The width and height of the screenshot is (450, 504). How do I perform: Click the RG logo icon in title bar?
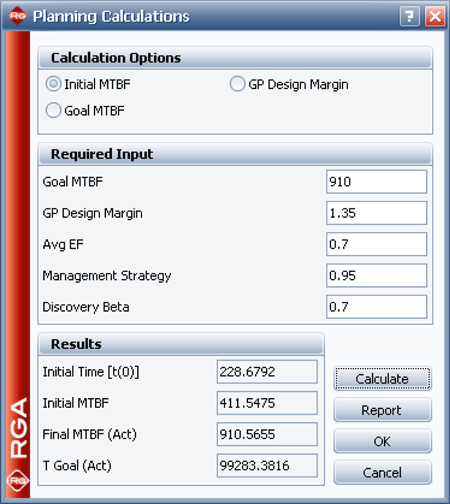[17, 15]
